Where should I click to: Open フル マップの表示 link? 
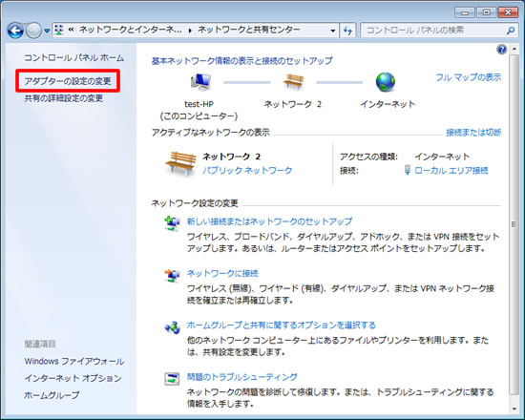pyautogui.click(x=469, y=77)
